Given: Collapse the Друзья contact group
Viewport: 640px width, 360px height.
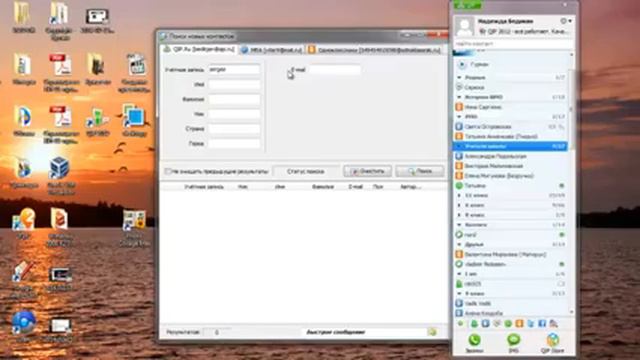Looking at the screenshot, I should coord(459,244).
